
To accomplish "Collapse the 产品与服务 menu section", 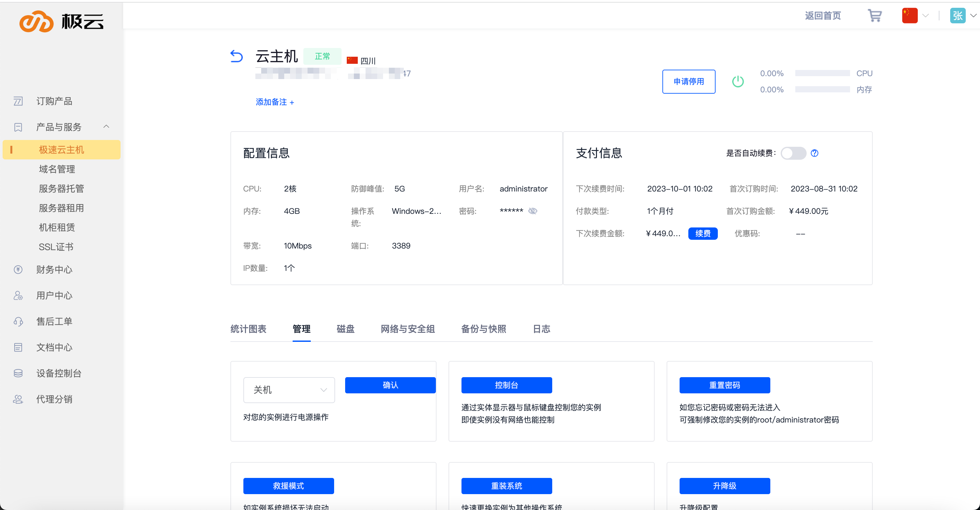I will tap(106, 126).
